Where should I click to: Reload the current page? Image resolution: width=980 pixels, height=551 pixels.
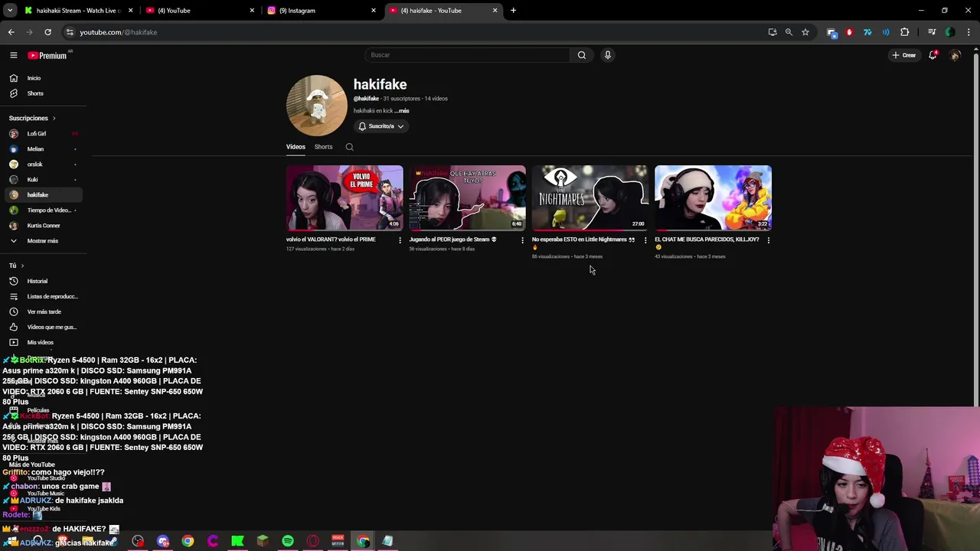point(47,32)
